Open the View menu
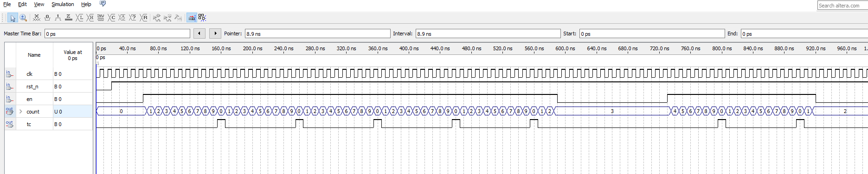The height and width of the screenshot is (174, 868). [x=39, y=4]
